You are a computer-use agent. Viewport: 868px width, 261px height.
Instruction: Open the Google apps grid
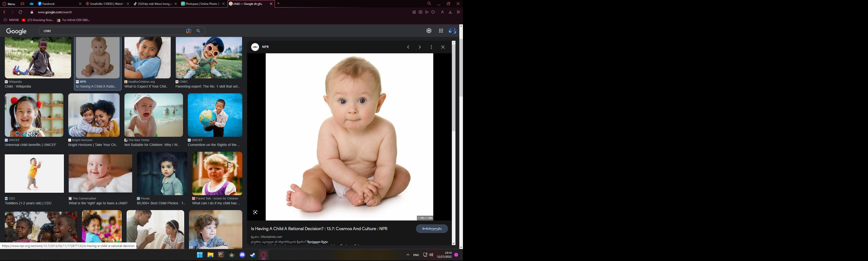point(441,31)
